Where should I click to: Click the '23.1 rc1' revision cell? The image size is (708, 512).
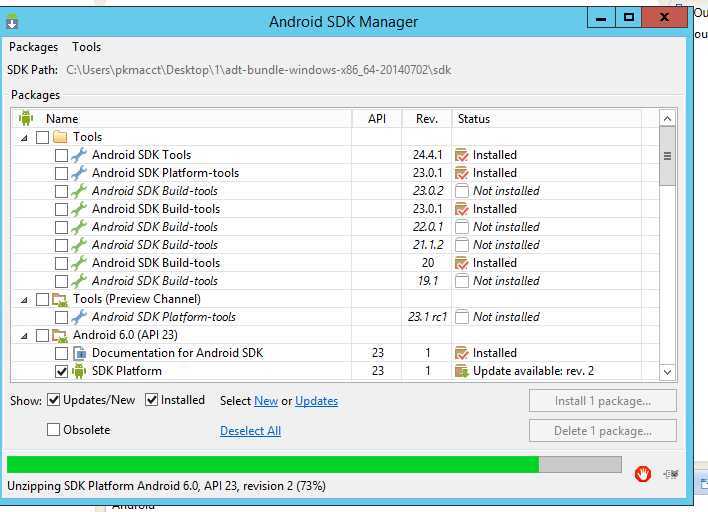pos(427,317)
